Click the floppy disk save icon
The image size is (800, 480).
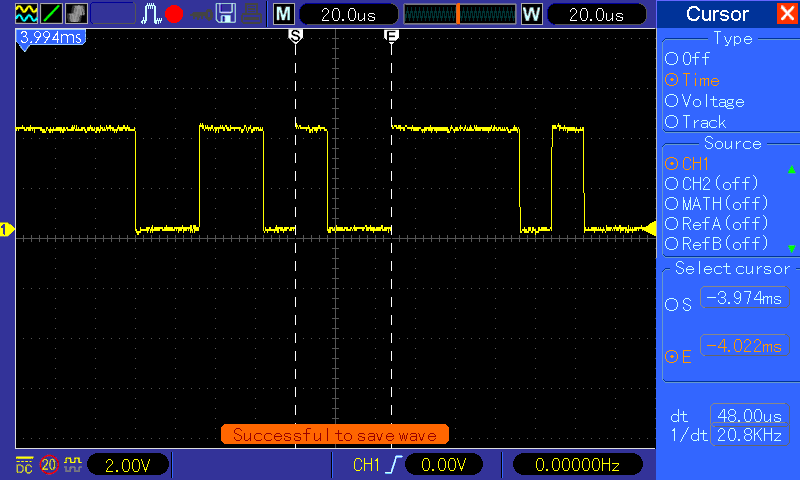[226, 14]
